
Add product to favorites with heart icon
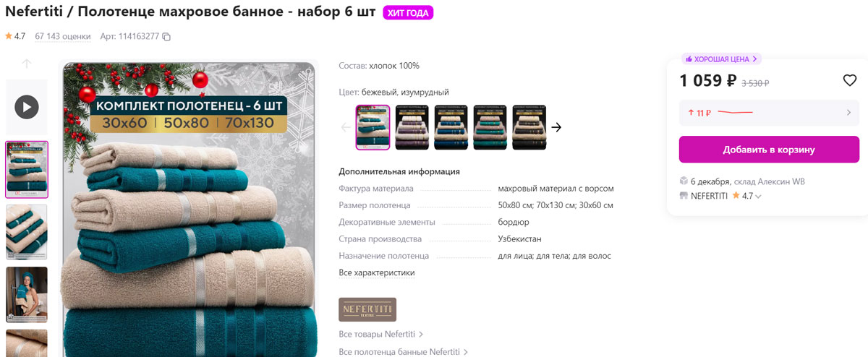pyautogui.click(x=850, y=80)
